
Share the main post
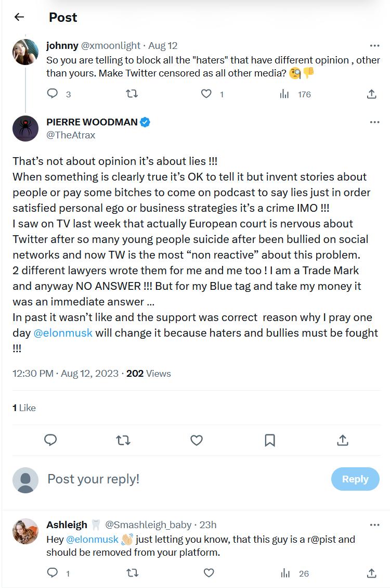pos(343,440)
